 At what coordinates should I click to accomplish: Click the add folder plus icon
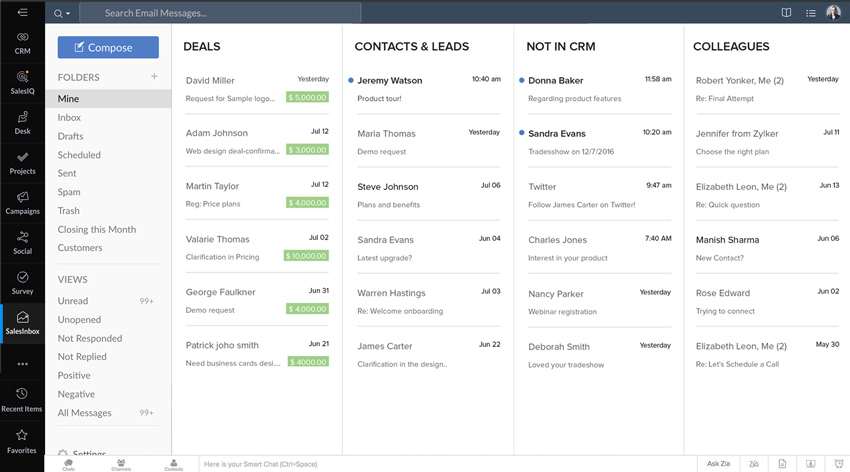click(154, 77)
